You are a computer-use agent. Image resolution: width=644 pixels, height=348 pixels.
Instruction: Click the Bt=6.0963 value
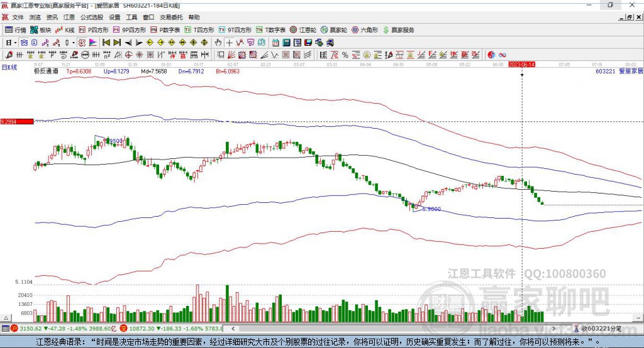[228, 71]
